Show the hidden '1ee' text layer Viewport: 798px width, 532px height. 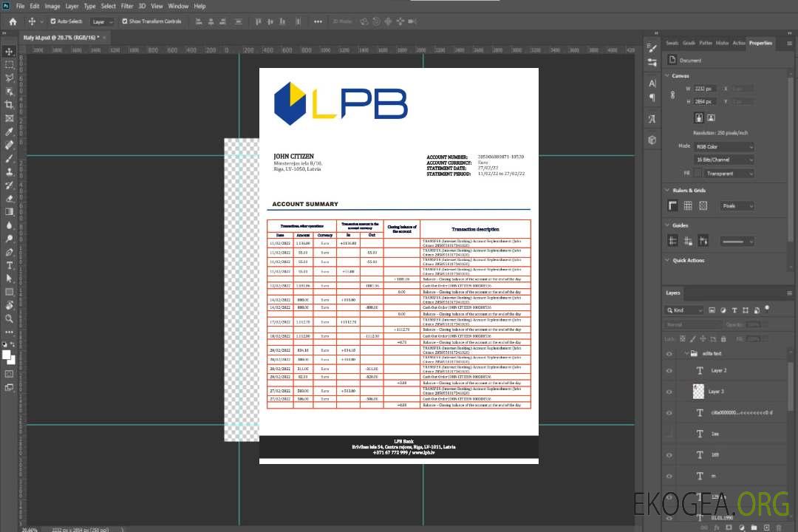[x=669, y=434]
